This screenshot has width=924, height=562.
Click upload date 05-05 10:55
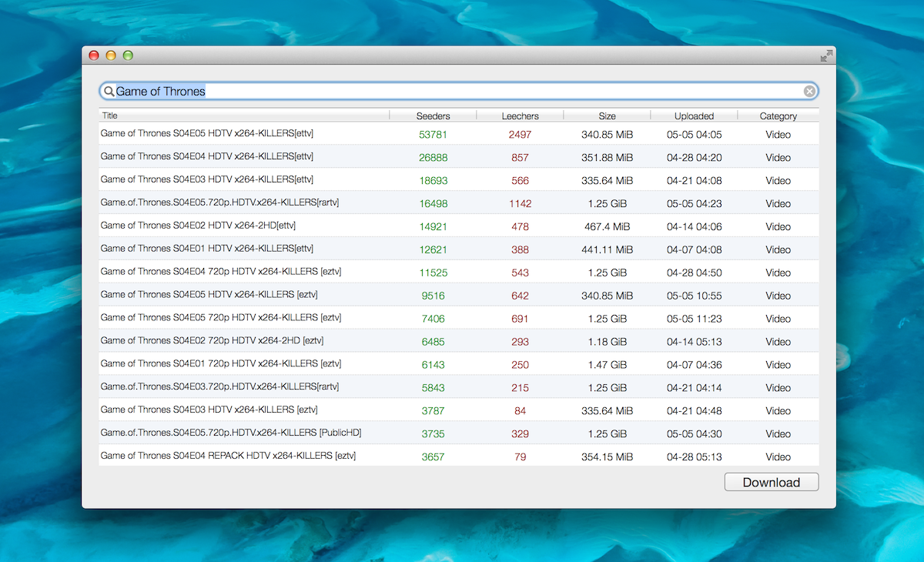pyautogui.click(x=695, y=296)
